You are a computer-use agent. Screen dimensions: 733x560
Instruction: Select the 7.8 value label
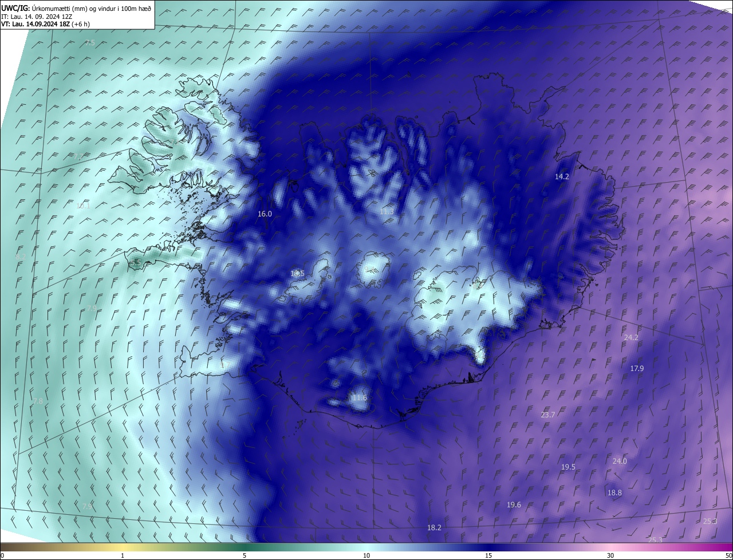(38, 401)
